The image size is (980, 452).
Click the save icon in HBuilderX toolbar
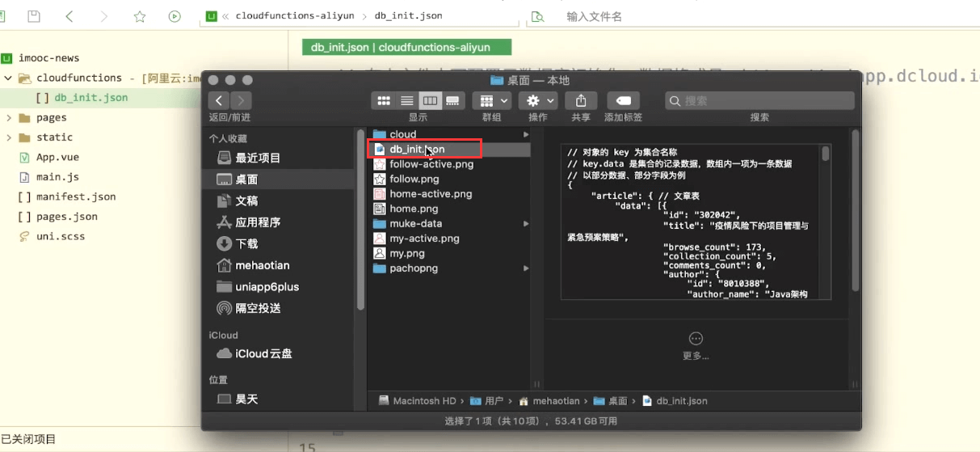point(34,16)
